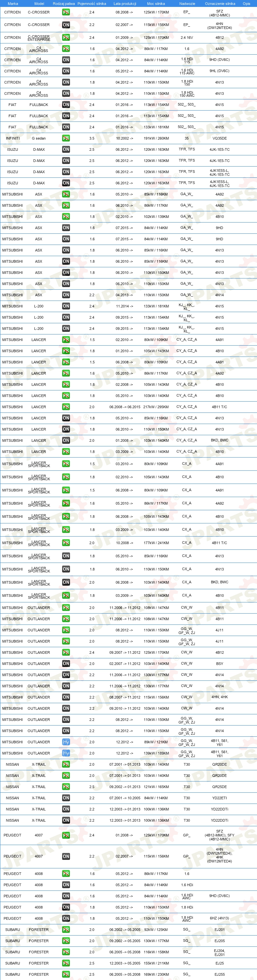
Task: Click Hy hybrid icon for Outlander 139kW
Action: point(66,753)
